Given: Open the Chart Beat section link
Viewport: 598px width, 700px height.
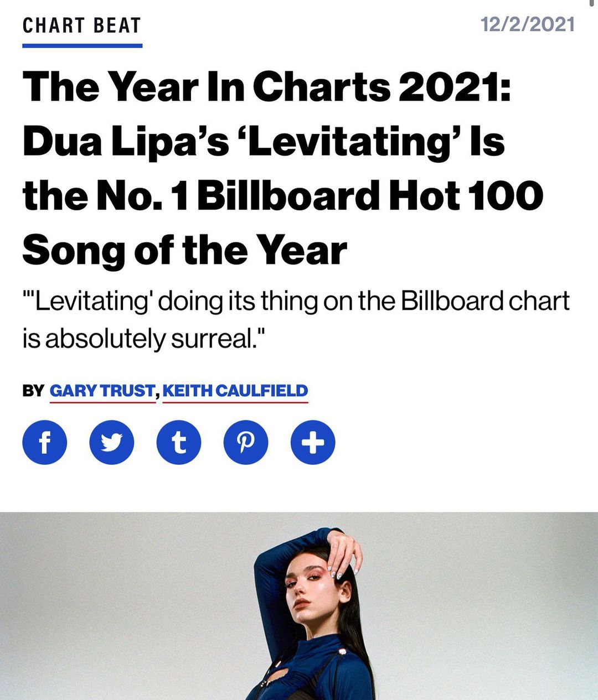Looking at the screenshot, I should coord(82,25).
